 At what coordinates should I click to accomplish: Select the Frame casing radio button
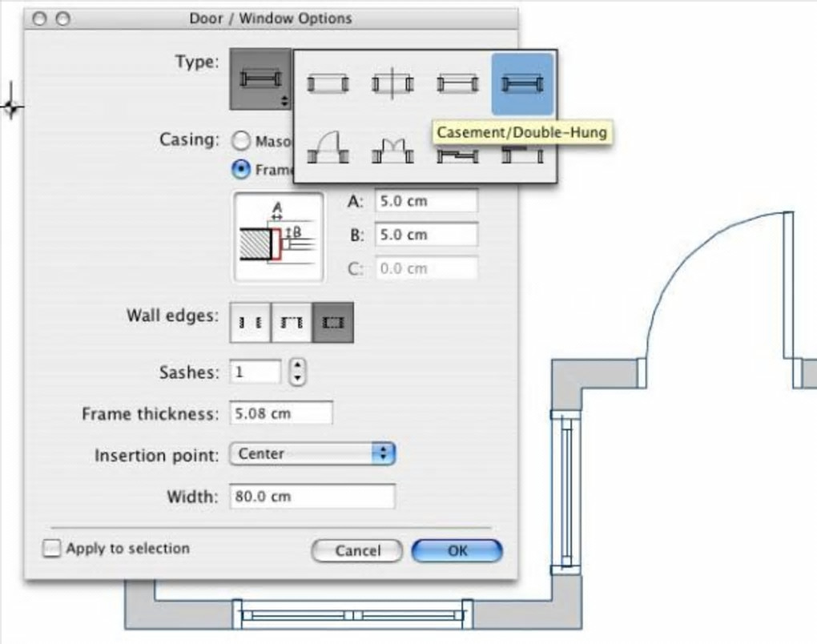[241, 169]
